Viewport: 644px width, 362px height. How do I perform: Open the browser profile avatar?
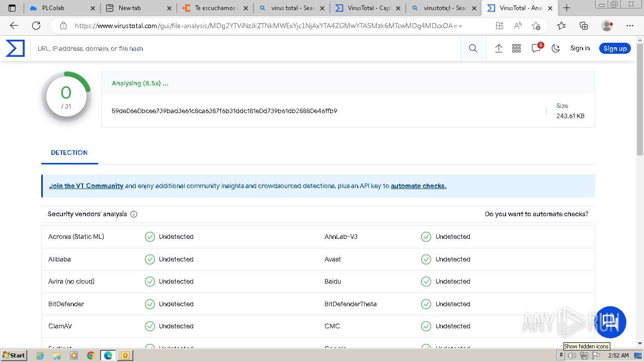click(x=607, y=26)
